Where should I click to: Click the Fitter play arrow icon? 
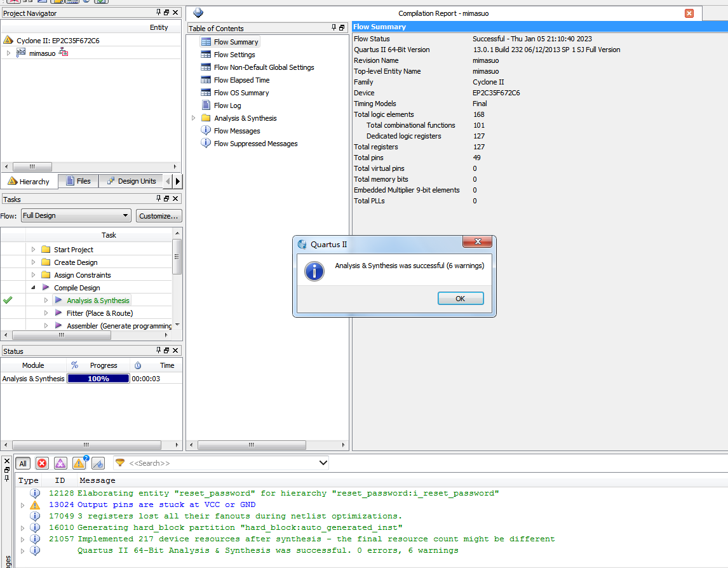58,313
